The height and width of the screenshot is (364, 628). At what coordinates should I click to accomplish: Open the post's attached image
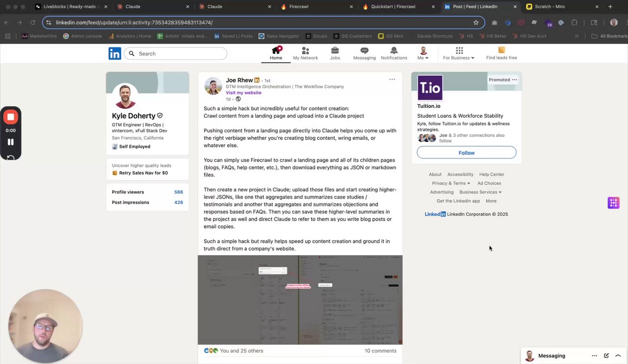coord(300,300)
